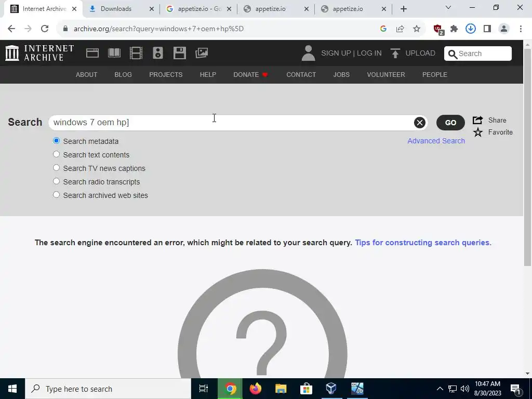
Task: Open the Software floppy disk icon
Action: tap(179, 53)
